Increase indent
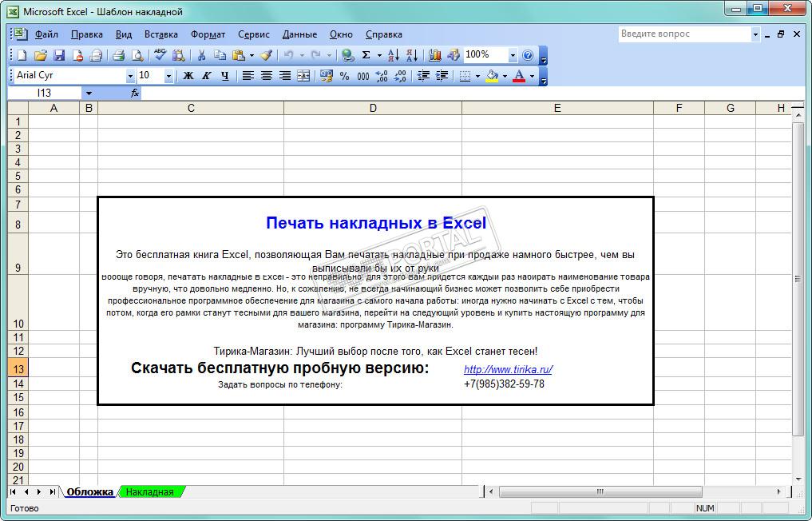812x521 pixels. (442, 76)
